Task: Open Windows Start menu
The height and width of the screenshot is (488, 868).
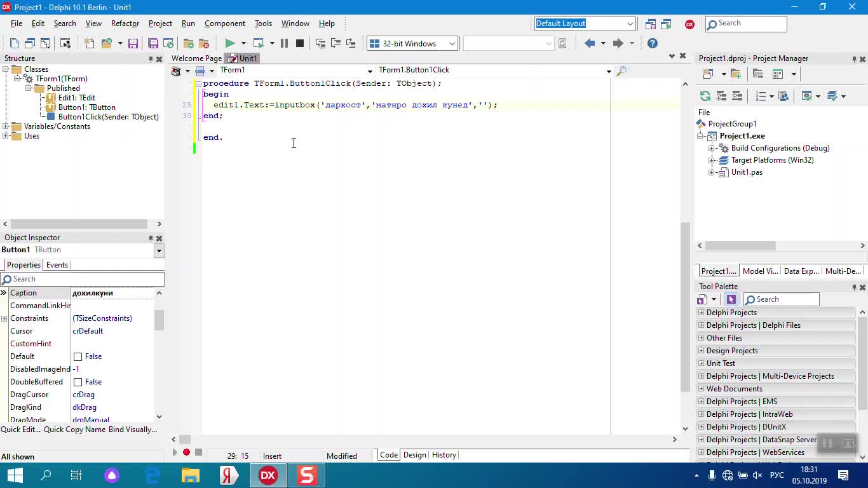Action: 15,475
